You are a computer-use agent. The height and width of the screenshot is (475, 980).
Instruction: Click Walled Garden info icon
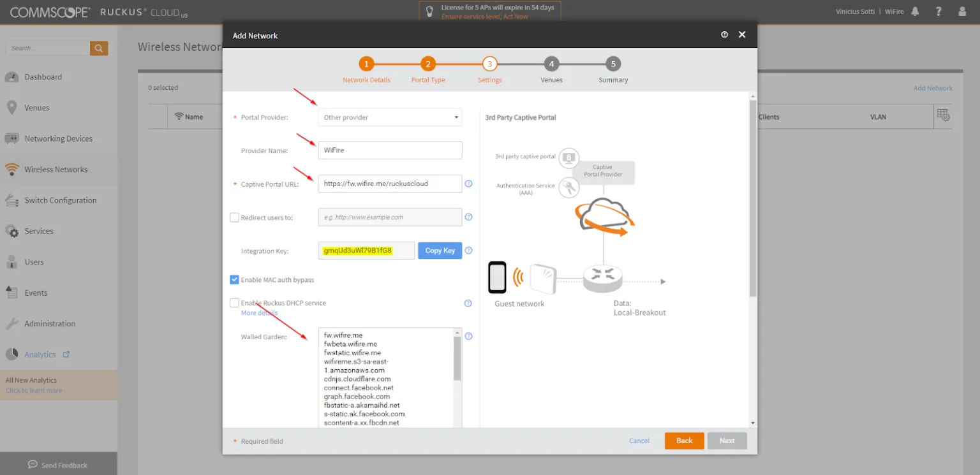point(469,336)
